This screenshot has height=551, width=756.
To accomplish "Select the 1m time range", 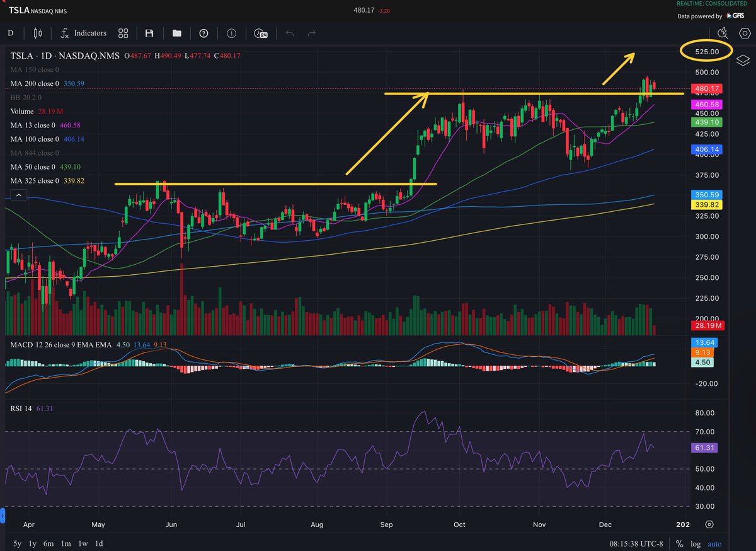I will tap(66, 543).
